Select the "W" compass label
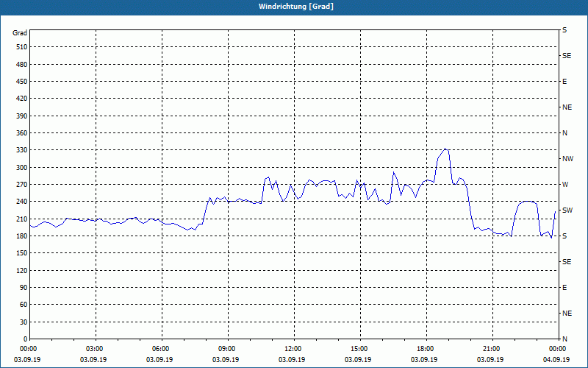588x368 pixels. click(565, 185)
